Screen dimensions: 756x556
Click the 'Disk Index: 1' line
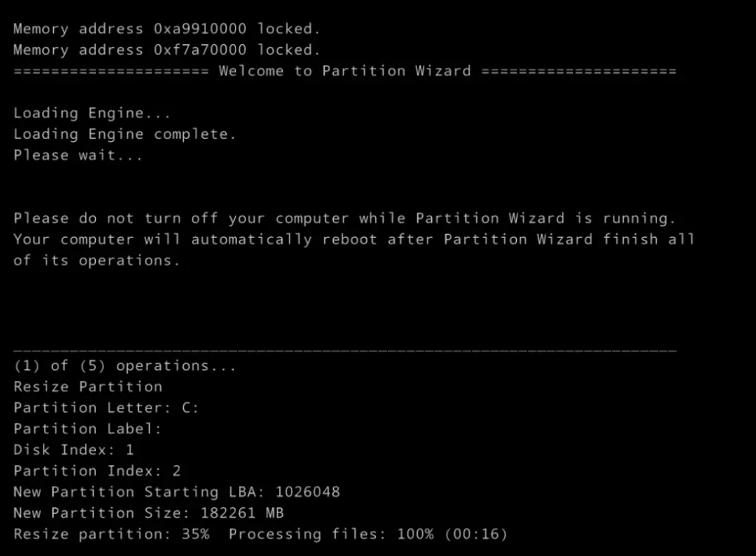click(74, 450)
